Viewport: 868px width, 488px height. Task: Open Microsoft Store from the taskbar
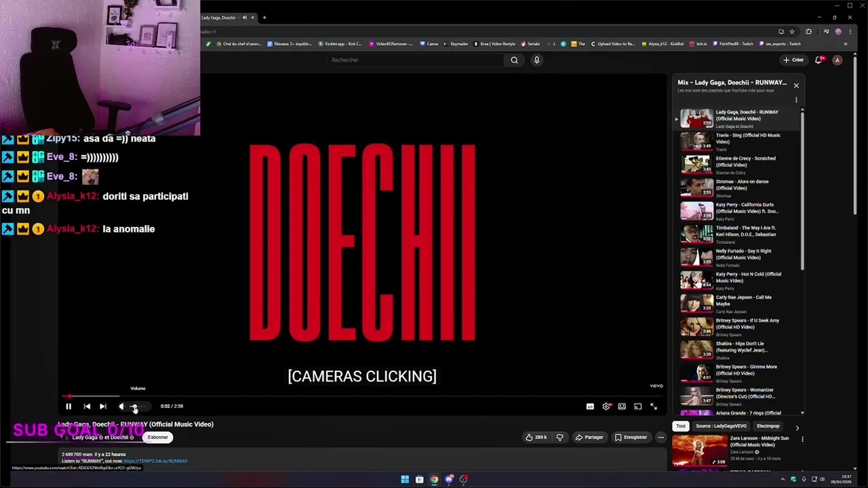pyautogui.click(x=419, y=479)
